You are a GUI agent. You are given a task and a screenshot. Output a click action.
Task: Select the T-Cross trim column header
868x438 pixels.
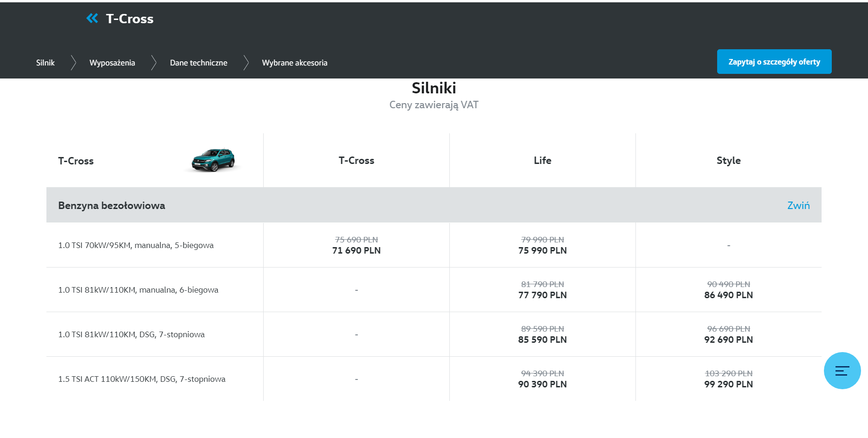click(x=356, y=160)
